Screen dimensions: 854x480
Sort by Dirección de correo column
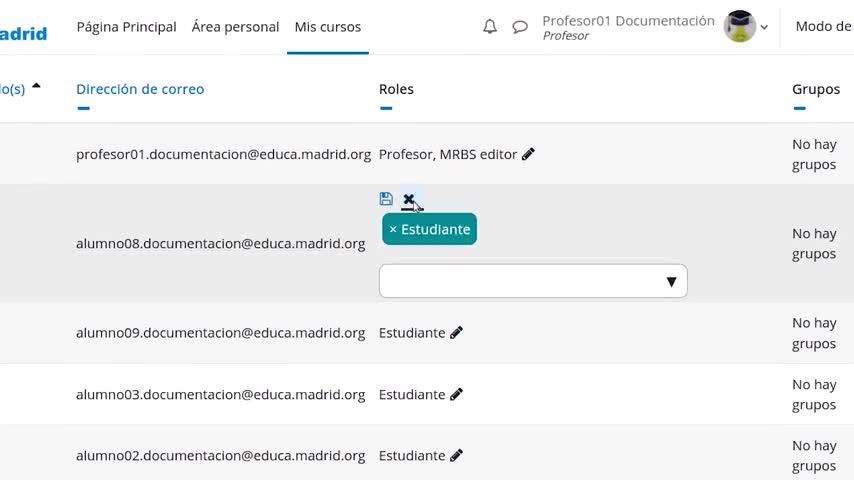(140, 89)
